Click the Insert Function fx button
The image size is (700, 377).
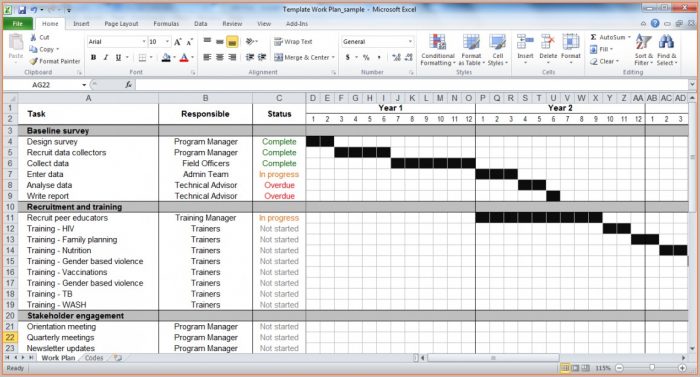pyautogui.click(x=129, y=84)
